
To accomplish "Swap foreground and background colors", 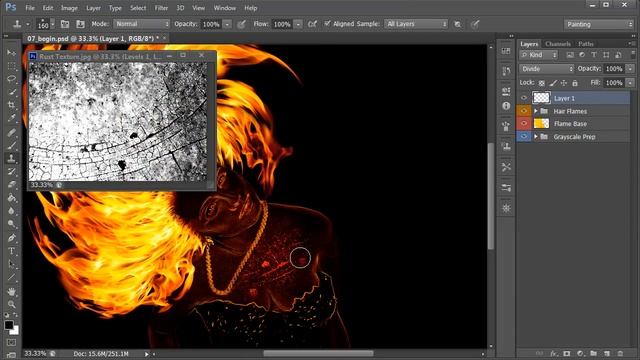I will point(15,315).
